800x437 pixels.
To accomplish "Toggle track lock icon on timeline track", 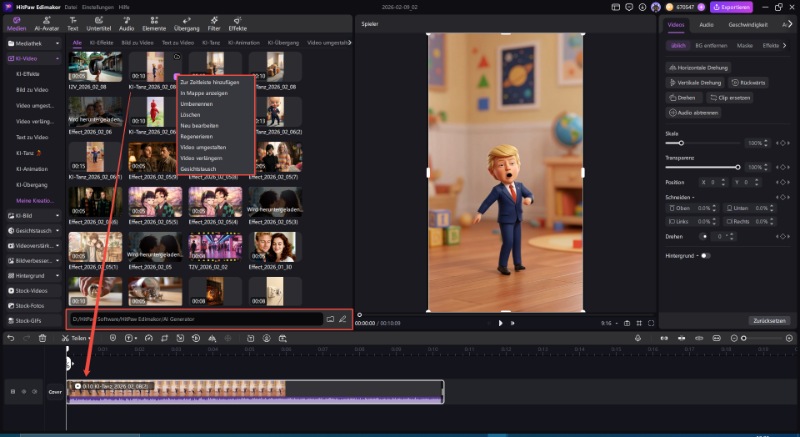I will 13,392.
